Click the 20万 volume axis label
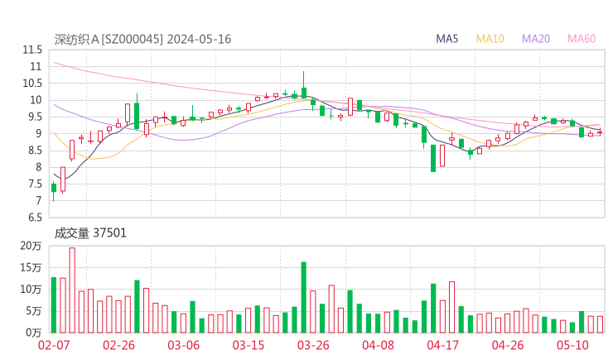The width and height of the screenshot is (613, 364). 31,246
